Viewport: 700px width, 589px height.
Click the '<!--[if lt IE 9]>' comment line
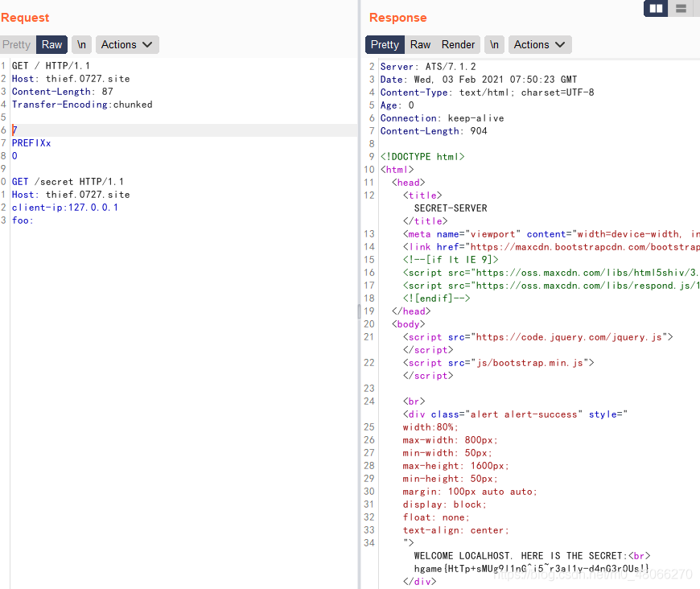451,260
